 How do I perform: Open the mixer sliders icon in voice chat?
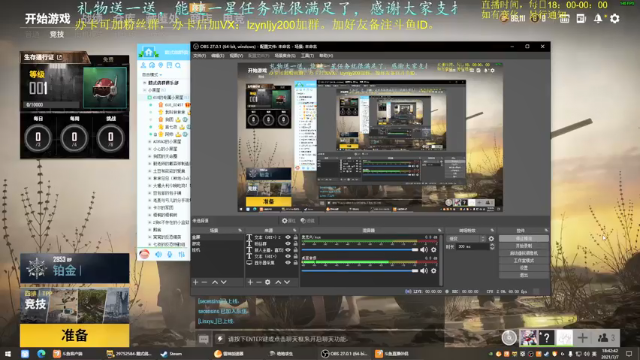182,254
